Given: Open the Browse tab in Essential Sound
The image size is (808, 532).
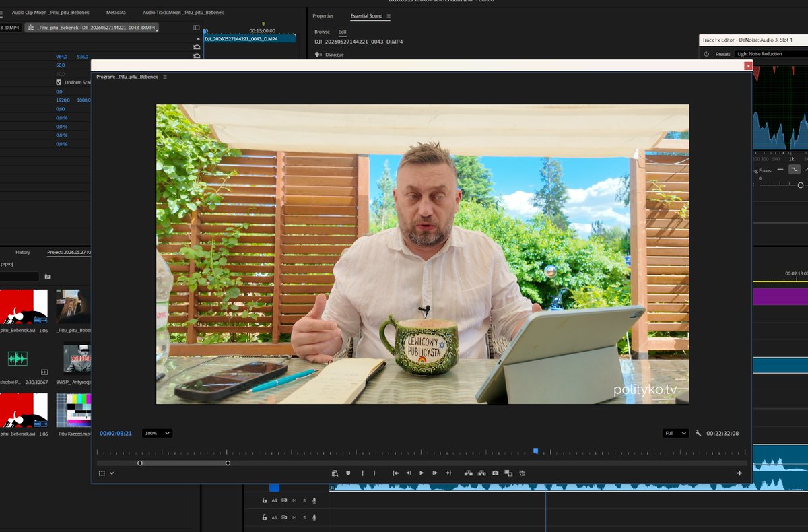Looking at the screenshot, I should pos(322,32).
